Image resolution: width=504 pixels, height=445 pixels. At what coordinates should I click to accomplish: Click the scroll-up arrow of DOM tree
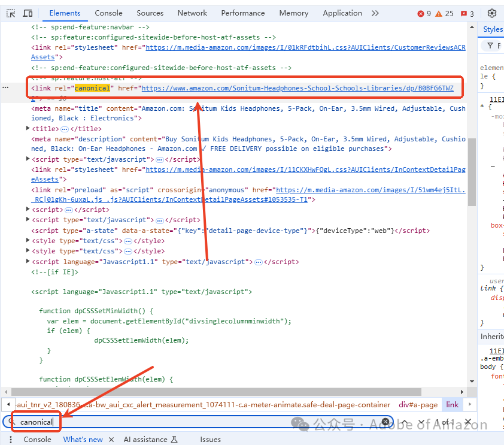(472, 27)
